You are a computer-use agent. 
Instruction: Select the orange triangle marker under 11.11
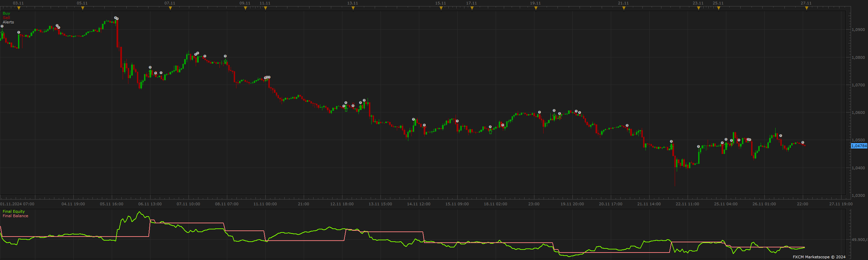265,8
